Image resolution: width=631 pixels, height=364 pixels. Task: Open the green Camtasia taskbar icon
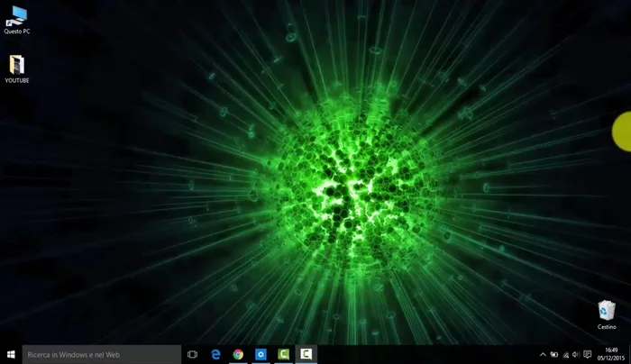click(283, 355)
